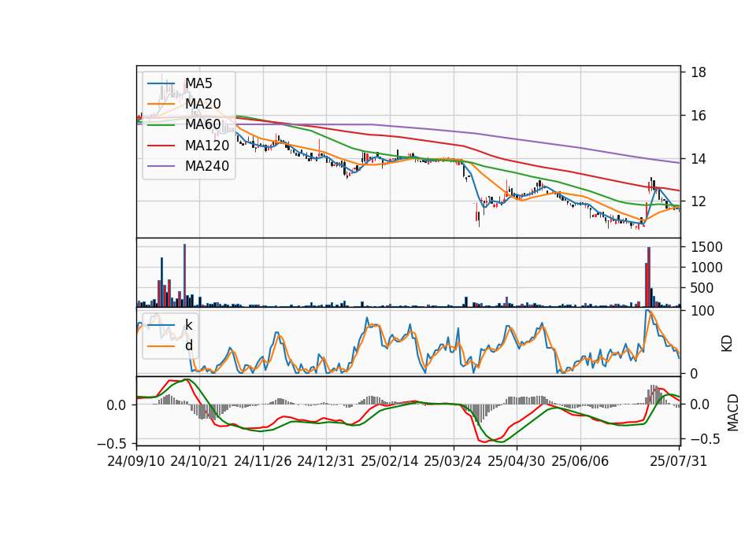The image size is (756, 543).
Task: Click the MACD axis title
Action: coord(733,412)
